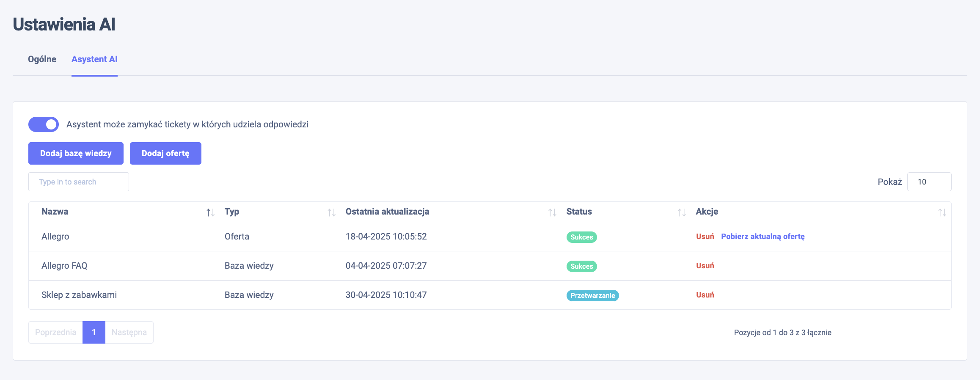Click Sukces badge in Allegro FAQ row
Image resolution: width=980 pixels, height=380 pixels.
click(x=582, y=266)
